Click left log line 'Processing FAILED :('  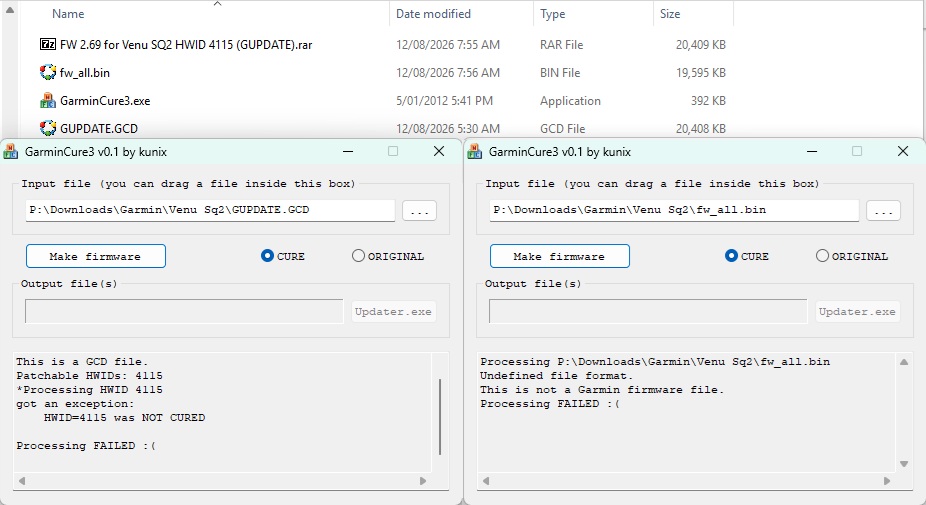[x=86, y=446]
